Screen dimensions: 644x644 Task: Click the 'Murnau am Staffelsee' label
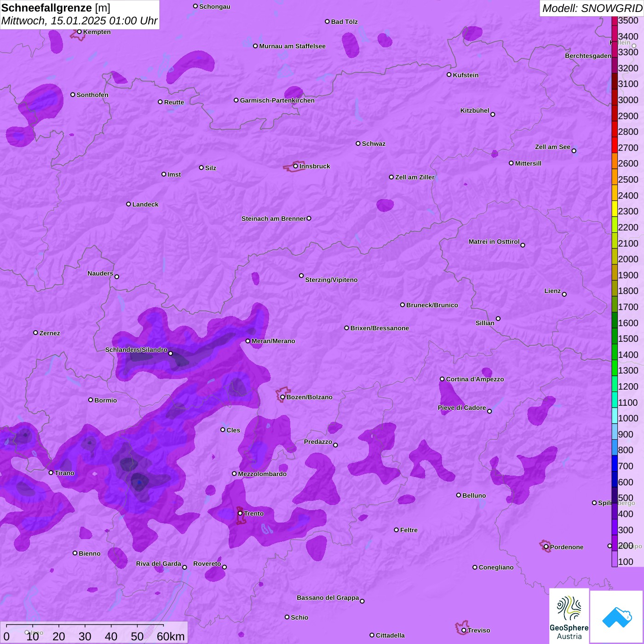292,46
